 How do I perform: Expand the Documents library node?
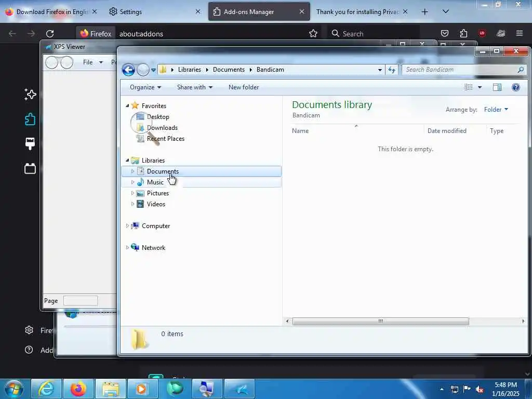pyautogui.click(x=132, y=171)
